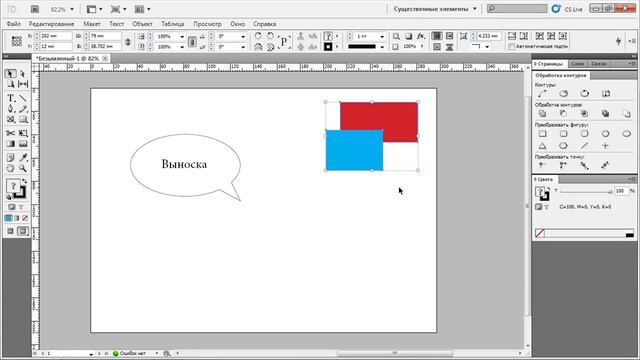Switch to the Связи panel tab
The height and width of the screenshot is (360, 640).
[x=599, y=64]
